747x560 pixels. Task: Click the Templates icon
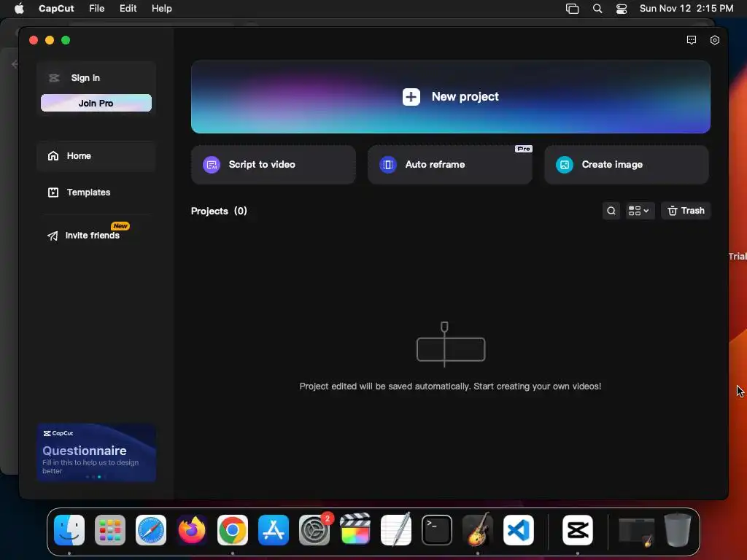click(53, 192)
